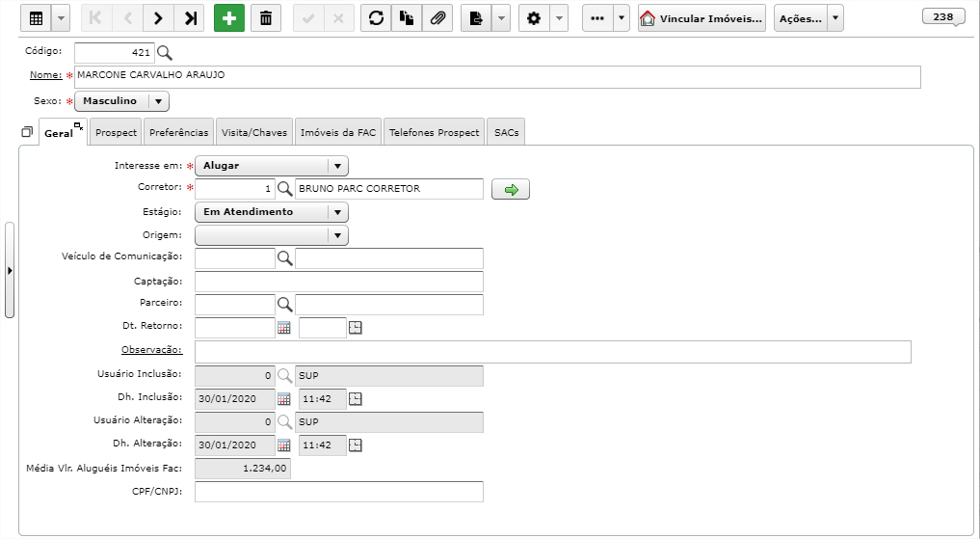980x539 pixels.
Task: Search Corretor with magnifier icon
Action: (285, 188)
